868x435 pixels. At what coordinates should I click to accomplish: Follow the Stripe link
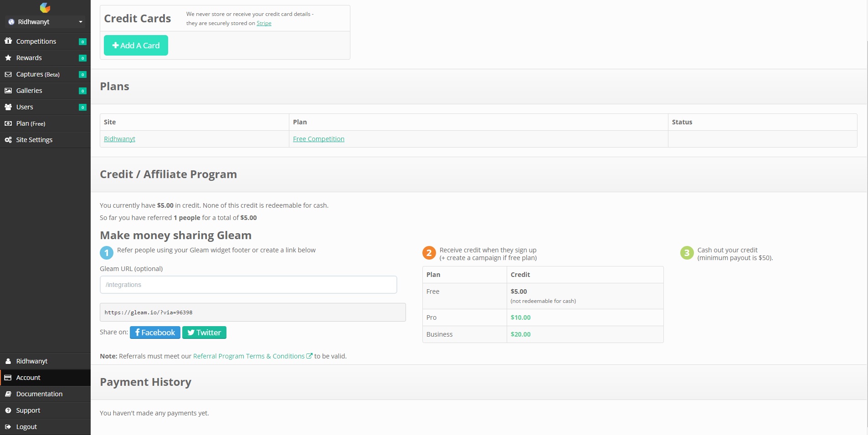[x=264, y=23]
